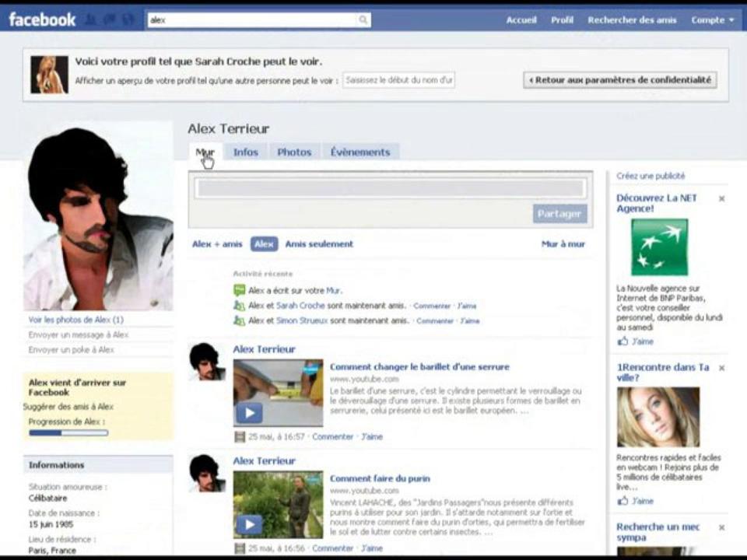The width and height of the screenshot is (747, 560).
Task: Click the profile preview name input field
Action: coord(398,80)
